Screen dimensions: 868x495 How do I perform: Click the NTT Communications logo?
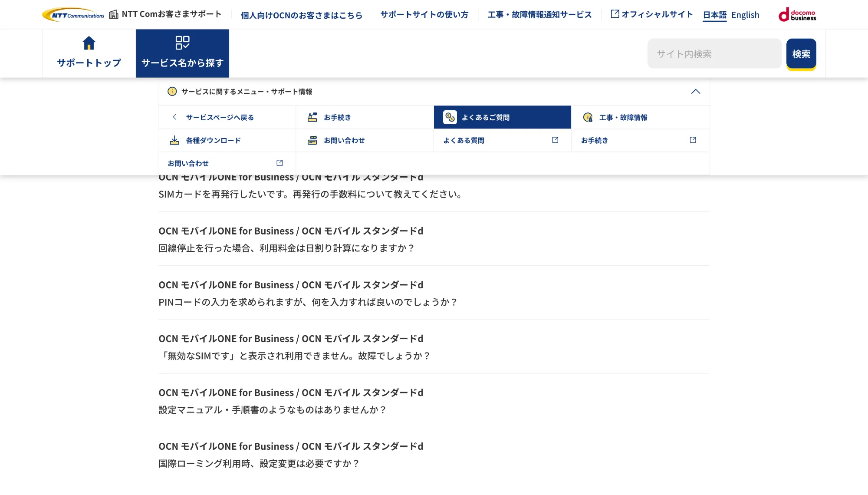(x=73, y=15)
